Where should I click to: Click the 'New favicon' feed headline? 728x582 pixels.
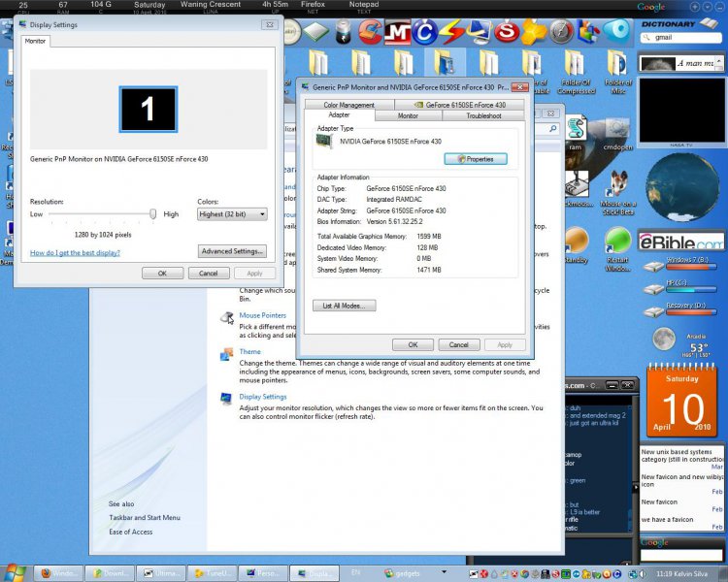pos(659,501)
